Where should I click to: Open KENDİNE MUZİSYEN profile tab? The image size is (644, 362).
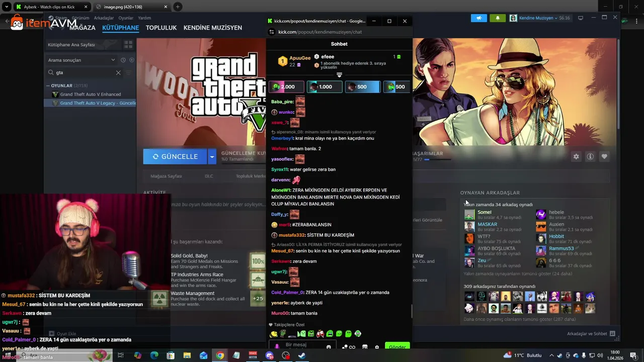tap(212, 28)
